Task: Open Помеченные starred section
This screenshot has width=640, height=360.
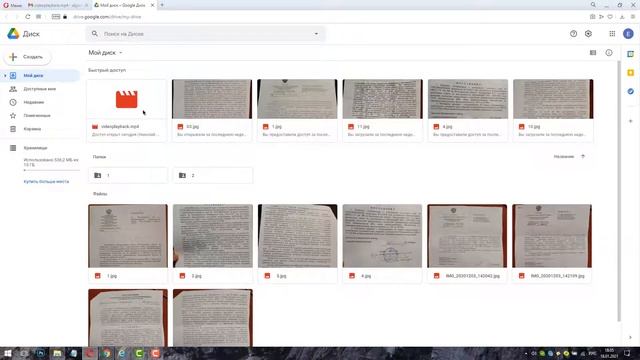Action: click(x=40, y=116)
